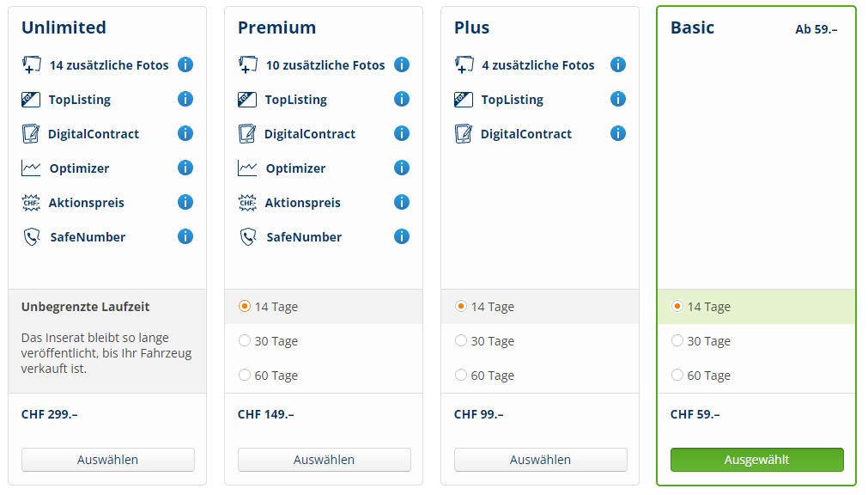Click info icon next to Plus 4 zusätzliche Fotos
868x495 pixels.
(618, 64)
